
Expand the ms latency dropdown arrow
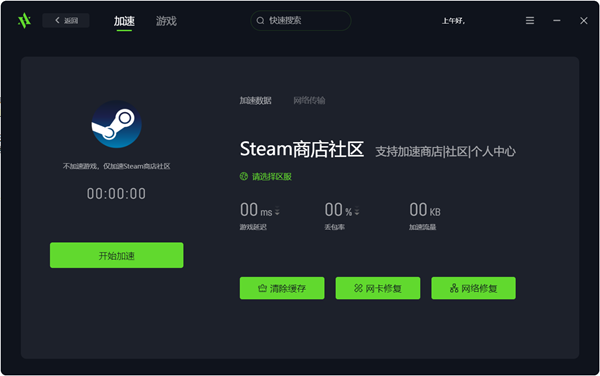277,211
